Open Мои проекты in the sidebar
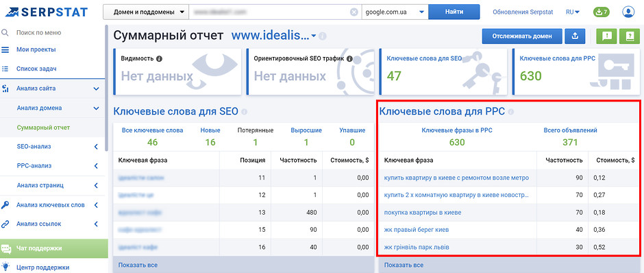The height and width of the screenshot is (273, 644). [36, 50]
